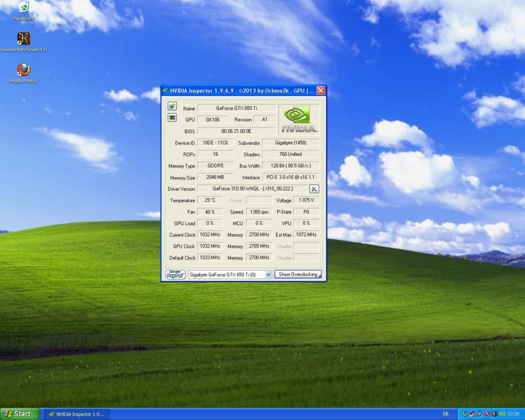This screenshot has height=420, width=525.
Task: Click the upload screenshot icon beside Name
Action: coord(172,106)
